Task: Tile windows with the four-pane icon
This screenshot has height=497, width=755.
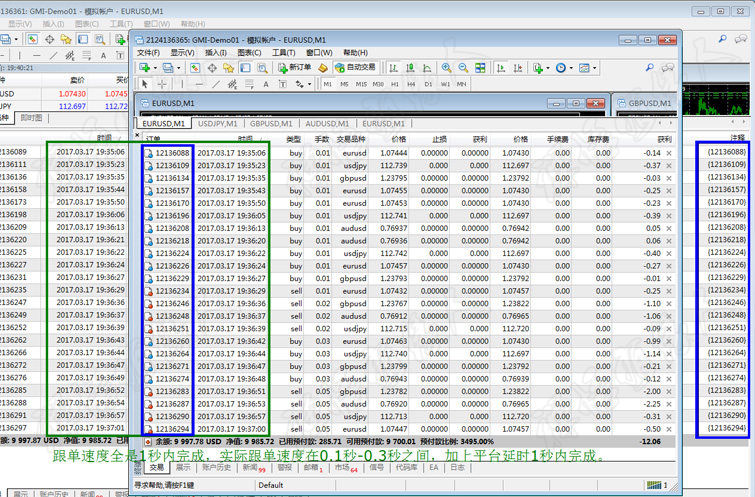Action: click(480, 68)
